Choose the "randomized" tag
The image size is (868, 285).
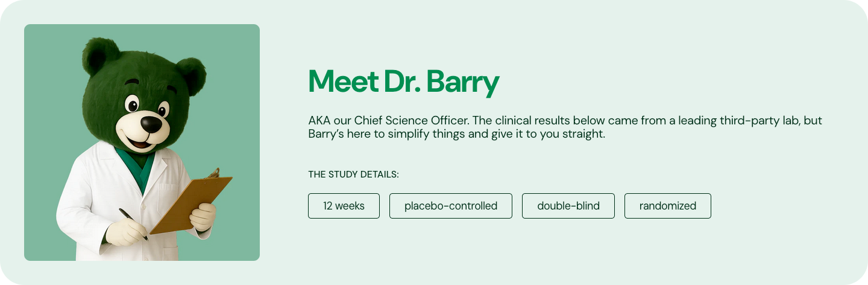[x=668, y=206]
